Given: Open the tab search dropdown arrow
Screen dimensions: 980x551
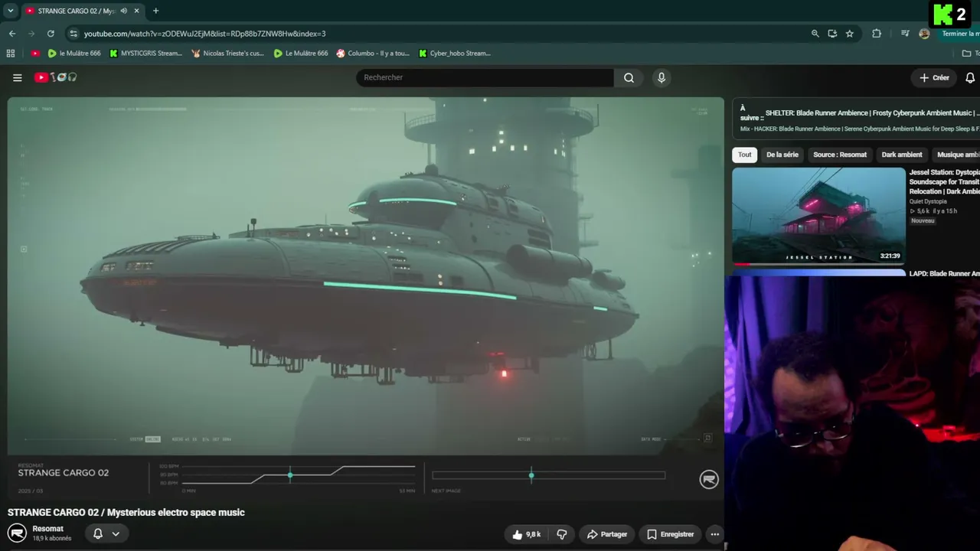Looking at the screenshot, I should [x=11, y=11].
